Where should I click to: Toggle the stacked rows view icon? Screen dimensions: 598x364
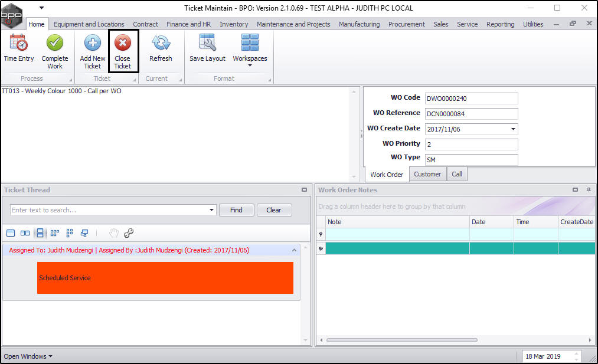(40, 233)
